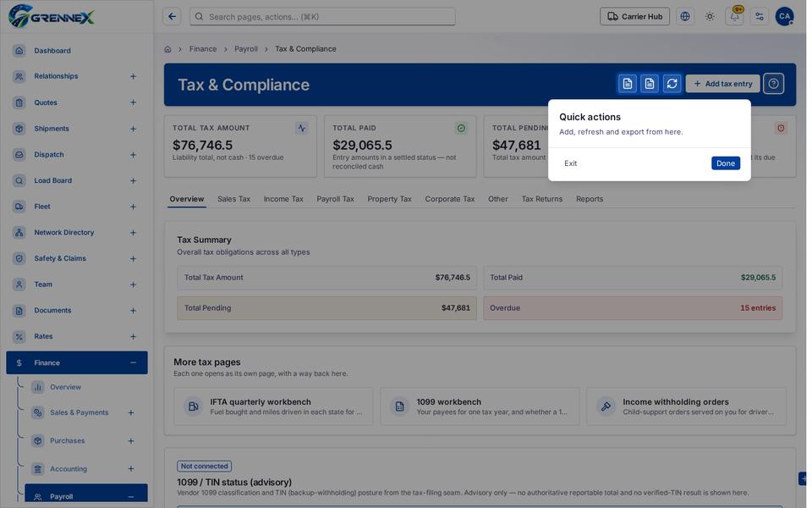
Task: Click the Total Paid checkmark icon
Action: 461,128
